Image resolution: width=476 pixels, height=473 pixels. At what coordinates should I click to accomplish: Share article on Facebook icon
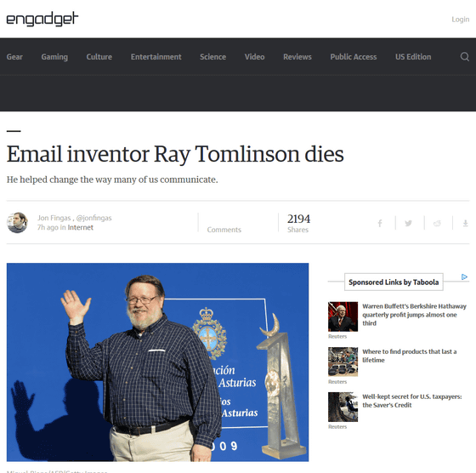click(x=380, y=224)
